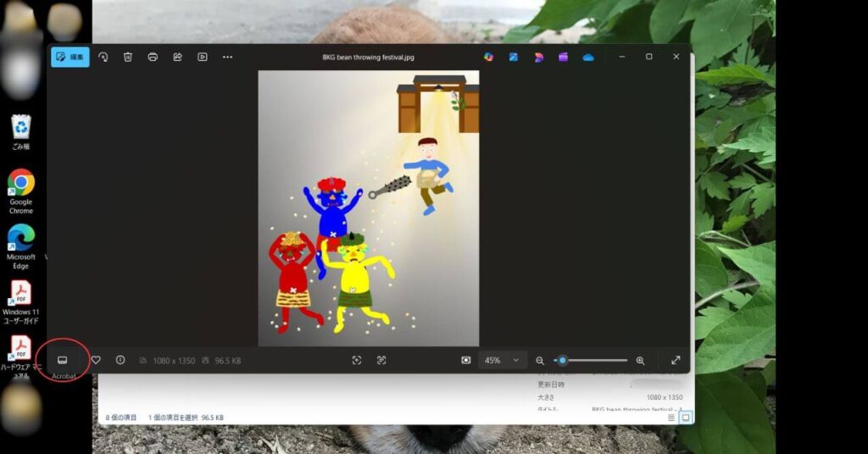Open Clipchamp from the purple title bar icon
Image resolution: width=868 pixels, height=454 pixels.
click(563, 57)
